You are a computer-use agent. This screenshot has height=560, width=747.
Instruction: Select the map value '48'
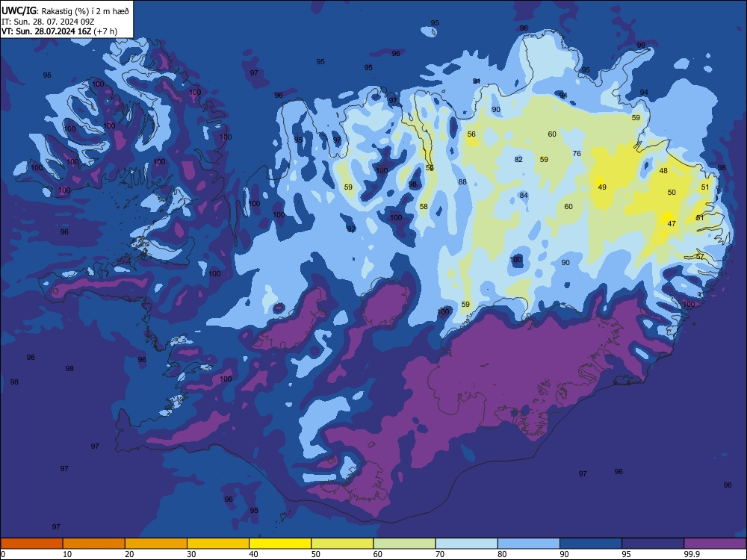(663, 170)
